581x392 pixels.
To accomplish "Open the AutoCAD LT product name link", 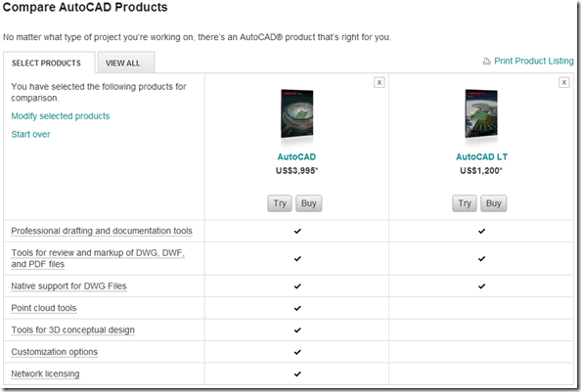I will (x=481, y=157).
